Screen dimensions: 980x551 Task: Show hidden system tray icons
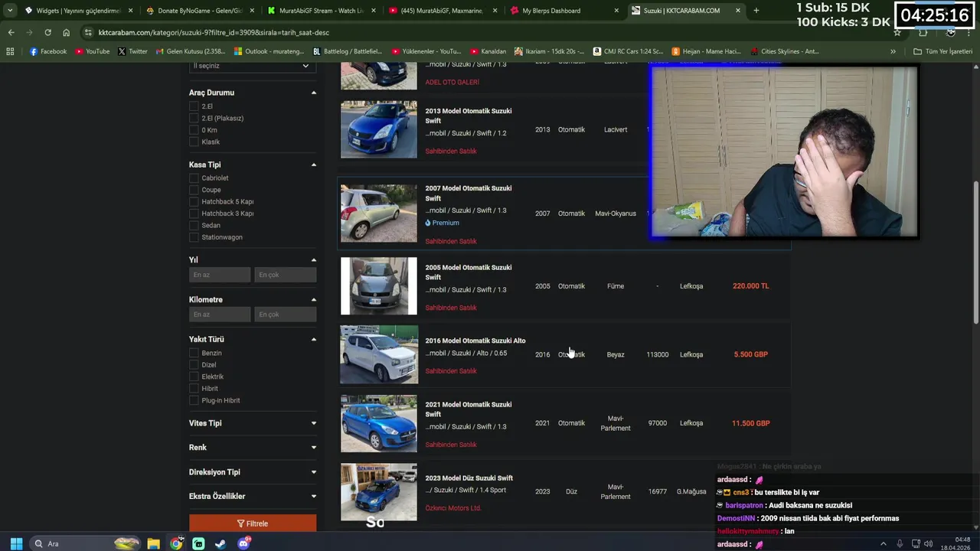(x=883, y=543)
